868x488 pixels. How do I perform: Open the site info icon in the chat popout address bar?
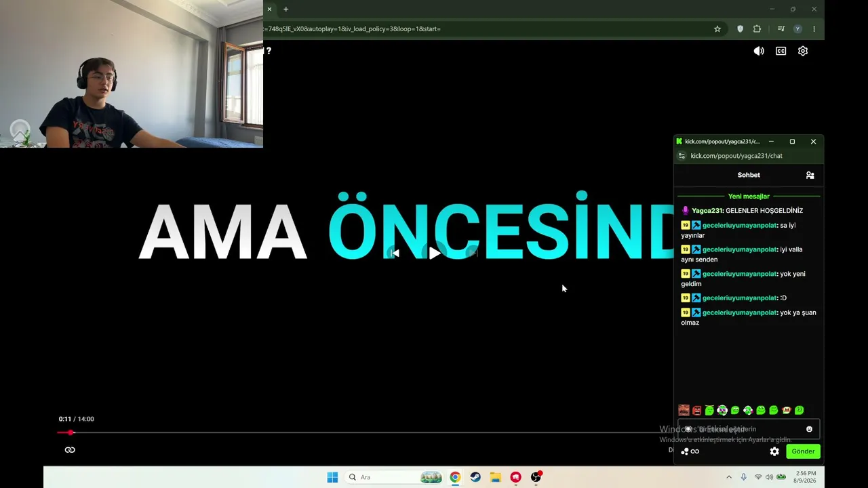tap(682, 156)
